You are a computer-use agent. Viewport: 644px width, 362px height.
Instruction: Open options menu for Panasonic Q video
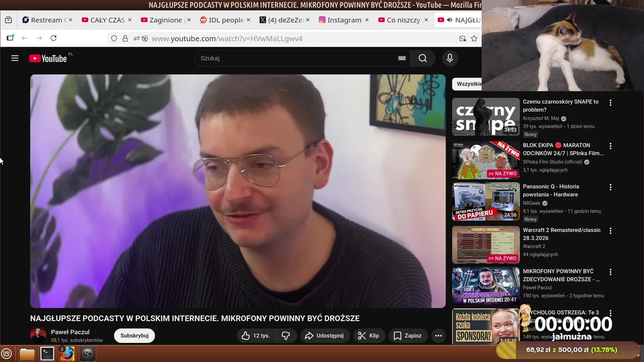pos(610,187)
